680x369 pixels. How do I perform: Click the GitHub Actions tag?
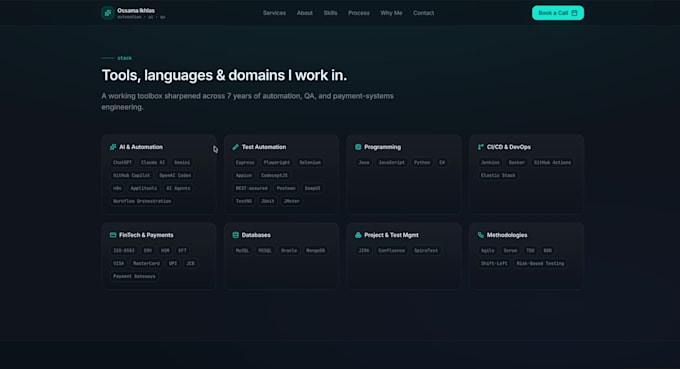pyautogui.click(x=552, y=163)
